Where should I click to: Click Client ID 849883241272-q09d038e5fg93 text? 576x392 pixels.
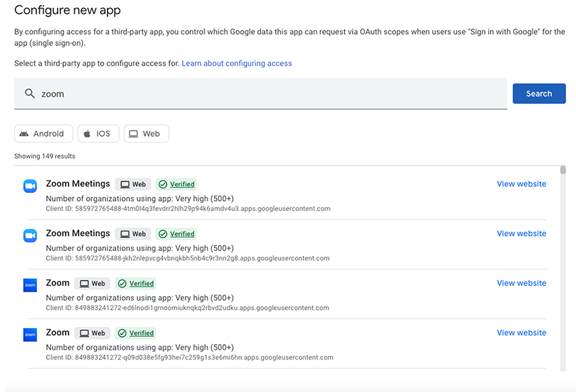pos(190,357)
